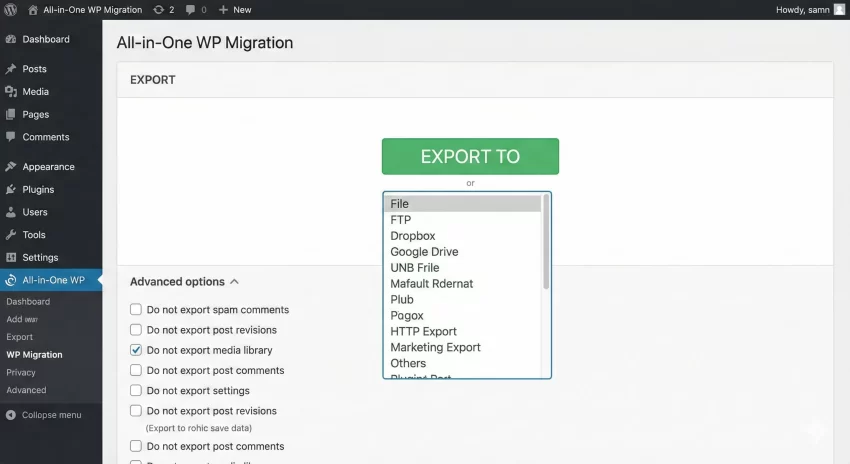Collapse the Advanced options section
Viewport: 850px width, 464px height.
click(184, 281)
